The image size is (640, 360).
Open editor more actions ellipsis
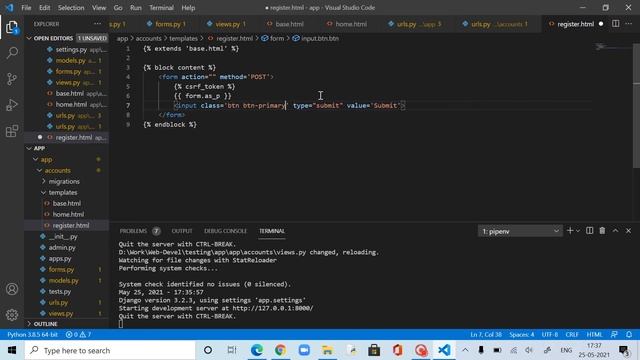point(629,24)
